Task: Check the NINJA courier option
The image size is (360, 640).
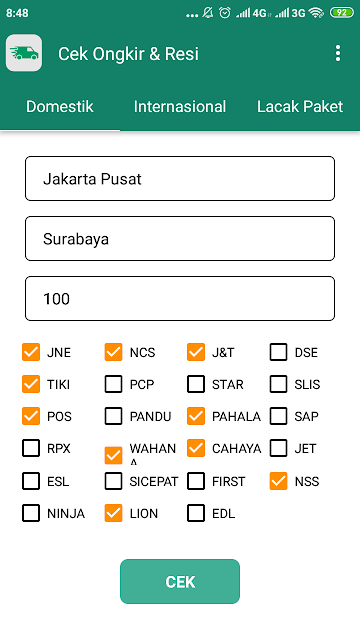Action: 31,513
